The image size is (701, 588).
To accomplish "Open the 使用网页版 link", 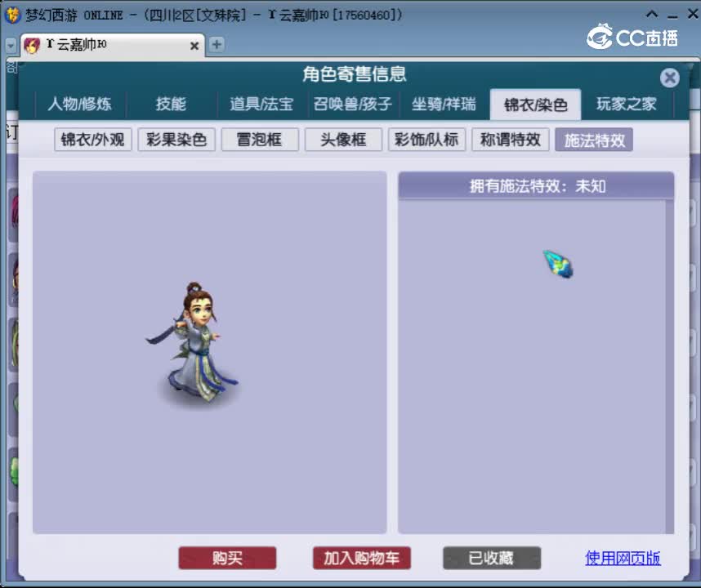I will point(623,558).
